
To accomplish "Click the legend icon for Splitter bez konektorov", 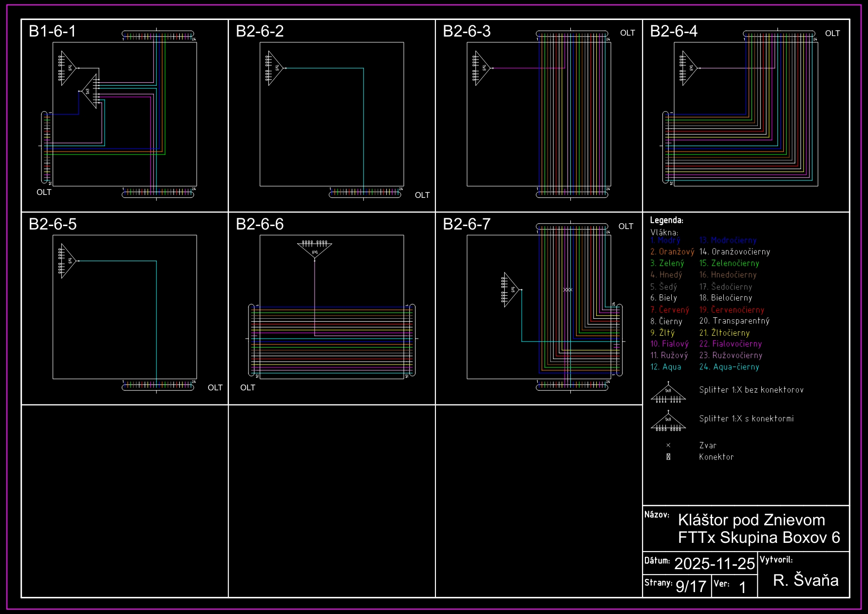I will point(668,394).
